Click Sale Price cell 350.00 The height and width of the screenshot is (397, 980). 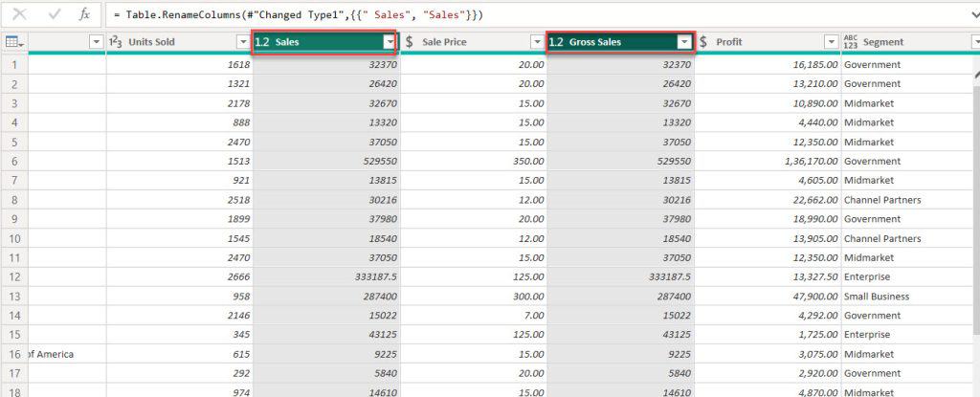coord(474,161)
